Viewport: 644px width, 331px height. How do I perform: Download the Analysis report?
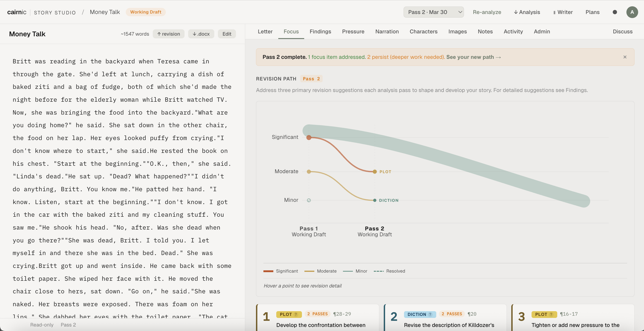pyautogui.click(x=527, y=12)
